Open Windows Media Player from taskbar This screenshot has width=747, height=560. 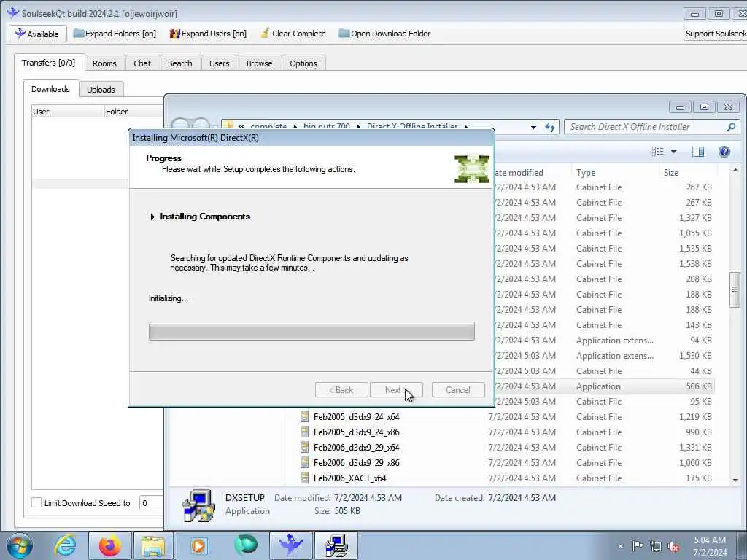click(x=198, y=545)
